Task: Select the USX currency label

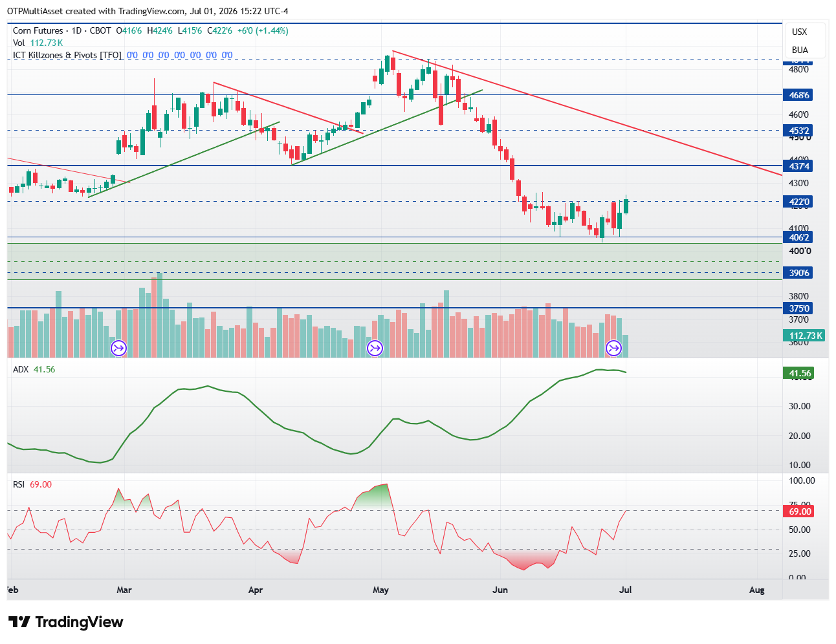Action: [x=800, y=32]
